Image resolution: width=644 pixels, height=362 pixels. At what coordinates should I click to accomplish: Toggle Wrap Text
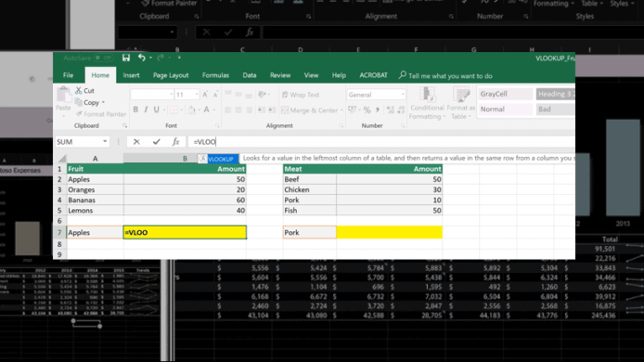[x=301, y=95]
